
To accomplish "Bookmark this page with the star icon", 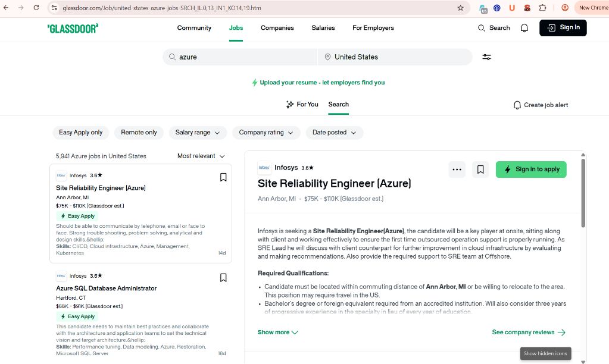I will pyautogui.click(x=460, y=8).
